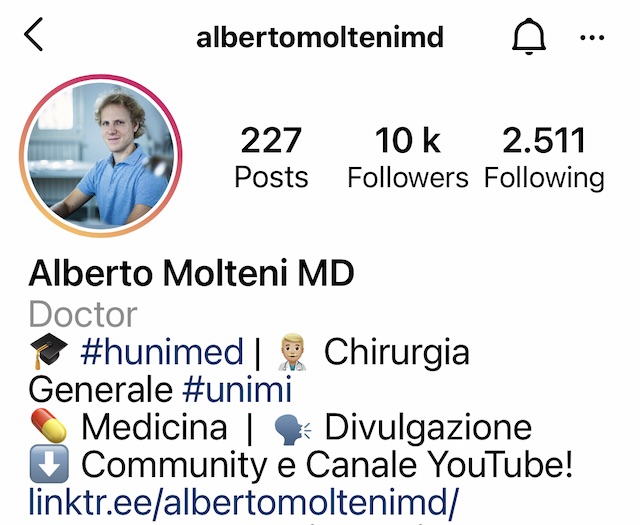Show the 10 k Followers list

(x=408, y=157)
